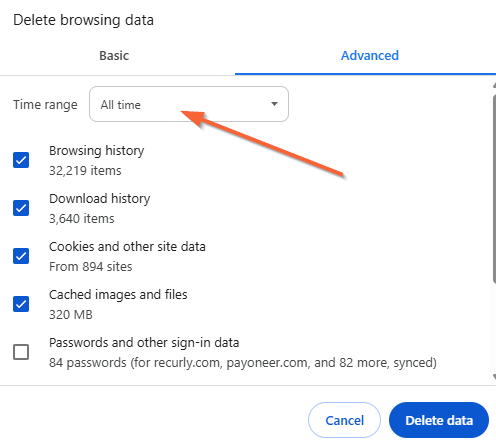The width and height of the screenshot is (496, 446).
Task: Click the scrollbar down arrow
Action: [494, 377]
